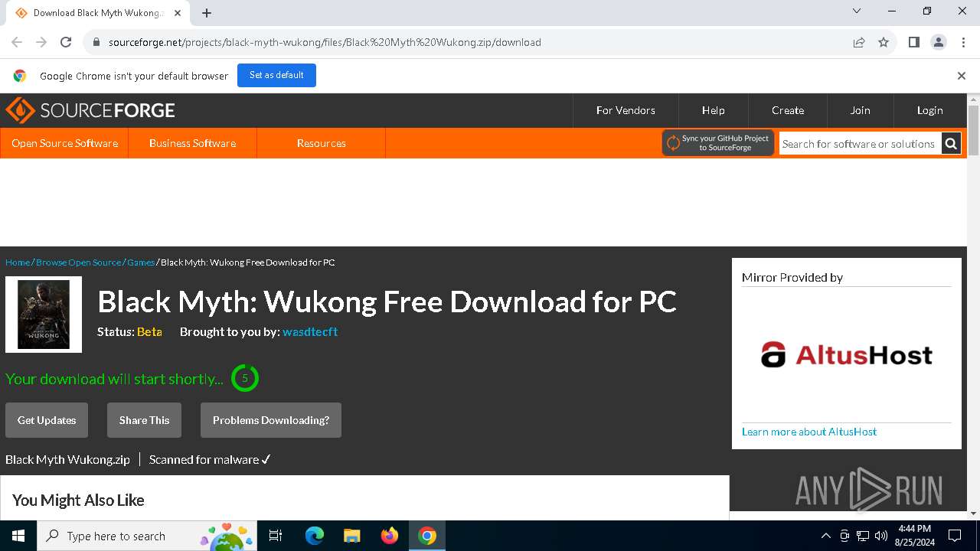The image size is (980, 551).
Task: Open the tab search chevron
Action: pyautogui.click(x=857, y=11)
